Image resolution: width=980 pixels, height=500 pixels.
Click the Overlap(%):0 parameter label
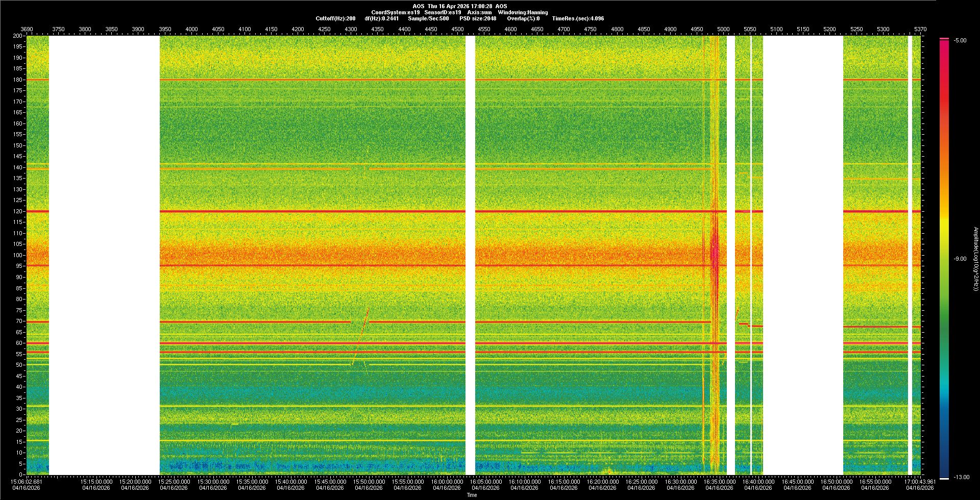click(x=523, y=18)
